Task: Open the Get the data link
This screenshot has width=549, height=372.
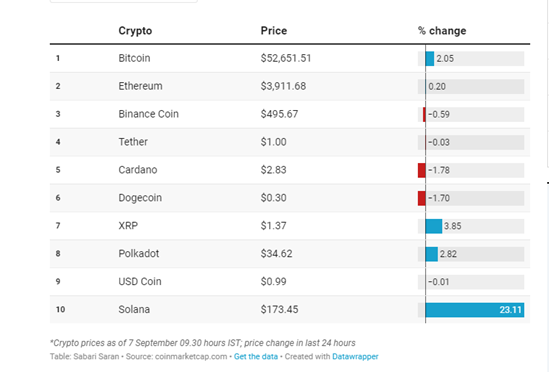Action: click(x=256, y=357)
